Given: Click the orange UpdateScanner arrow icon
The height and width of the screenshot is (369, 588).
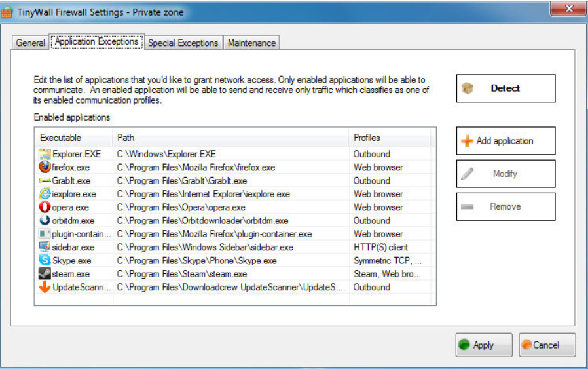Looking at the screenshot, I should [x=45, y=287].
